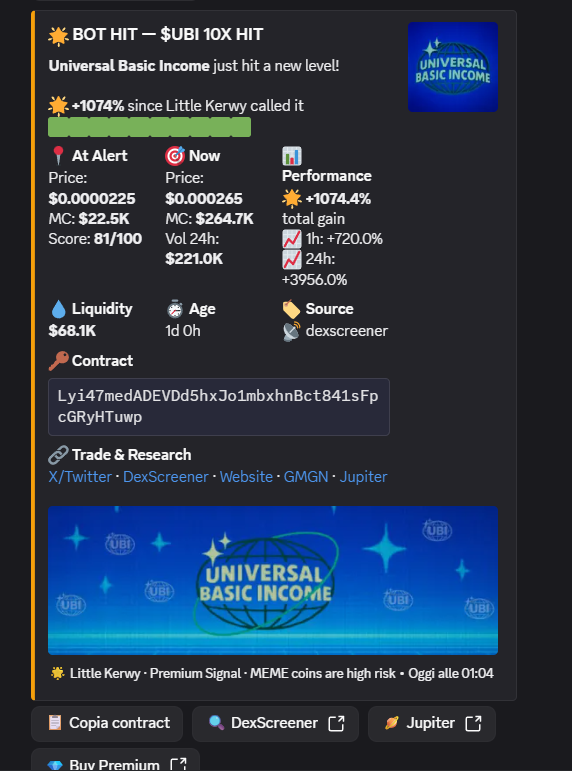Click the external-link icon on Jupiter button
The width and height of the screenshot is (572, 771).
tap(473, 723)
